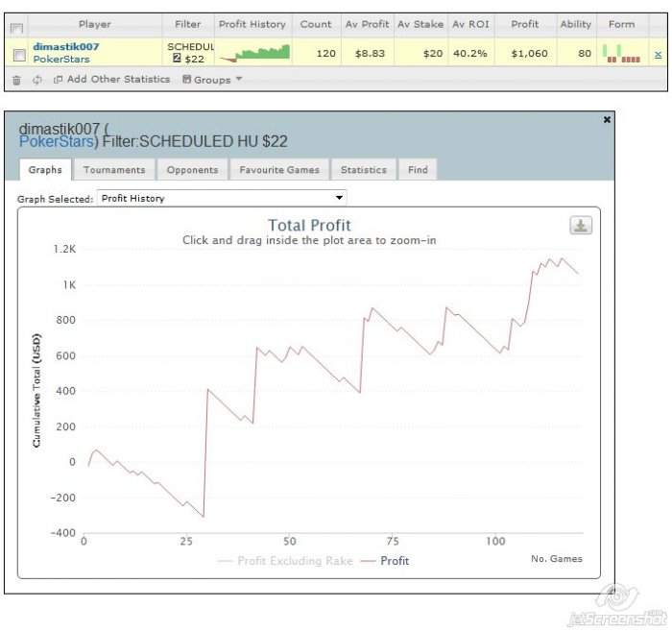This screenshot has height=632, width=672.
Task: Remove the dimastik007 row with x
Action: (659, 55)
